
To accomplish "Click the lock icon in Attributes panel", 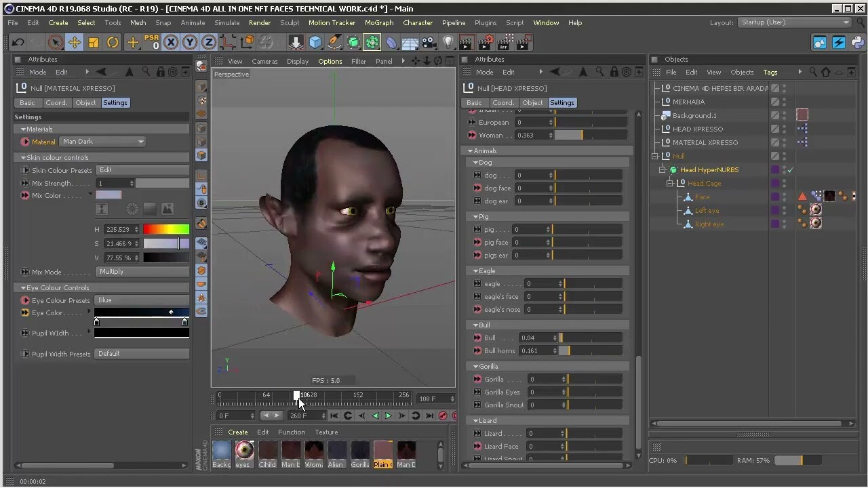I will [160, 71].
